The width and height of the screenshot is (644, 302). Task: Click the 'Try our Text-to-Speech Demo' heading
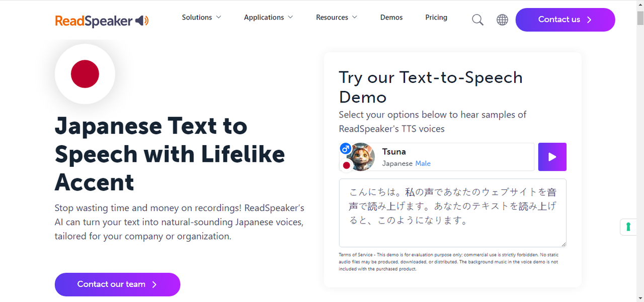point(431,87)
